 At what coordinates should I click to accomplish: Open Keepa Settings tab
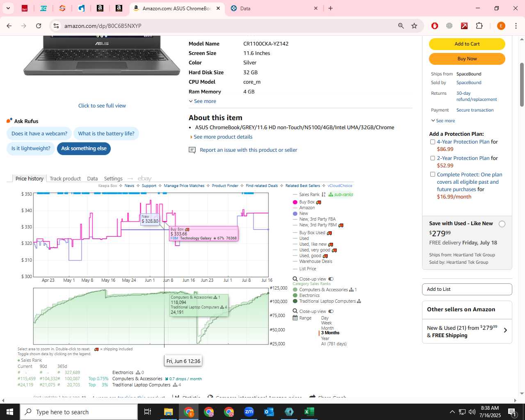point(113,178)
